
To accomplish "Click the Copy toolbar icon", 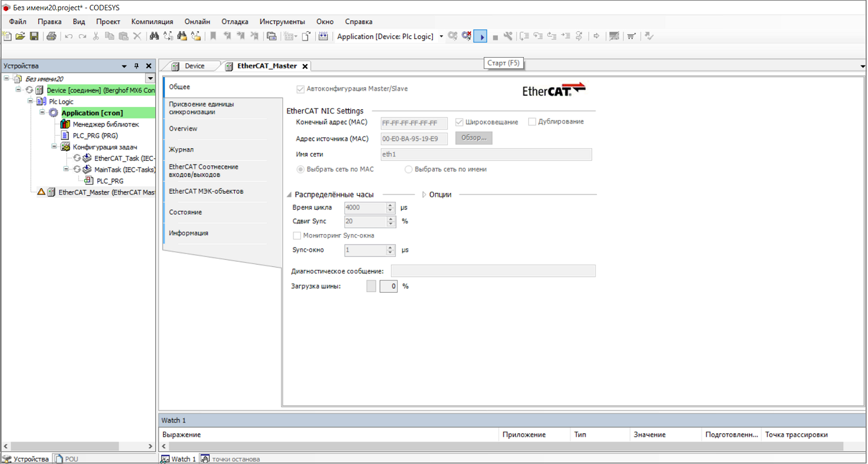I will 109,36.
